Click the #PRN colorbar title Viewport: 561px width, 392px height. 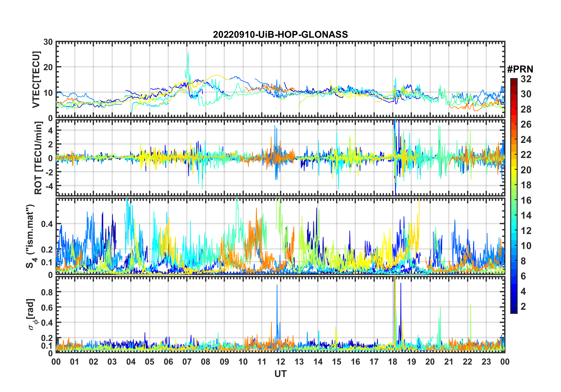(x=520, y=69)
